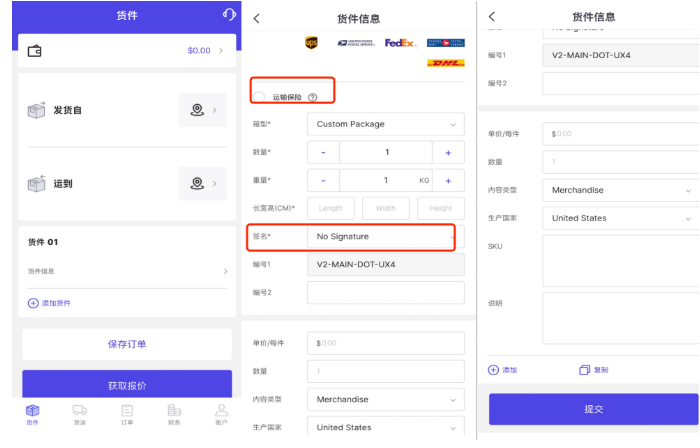The image size is (700, 448).
Task: Click the 复制 link text
Action: click(x=601, y=370)
